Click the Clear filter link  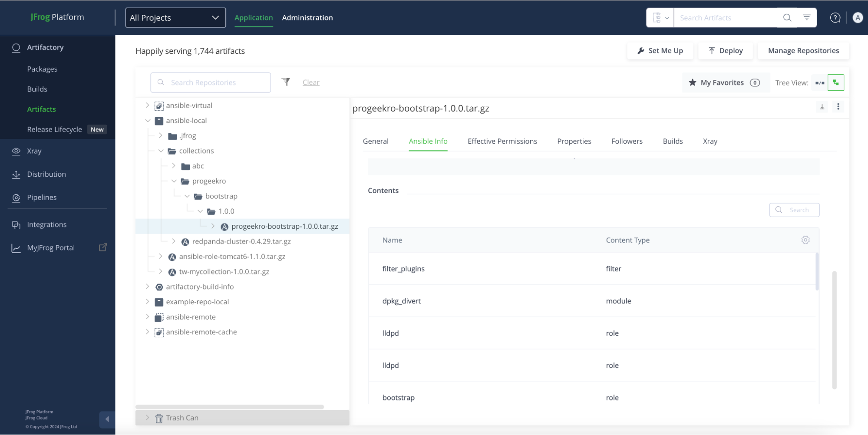311,82
